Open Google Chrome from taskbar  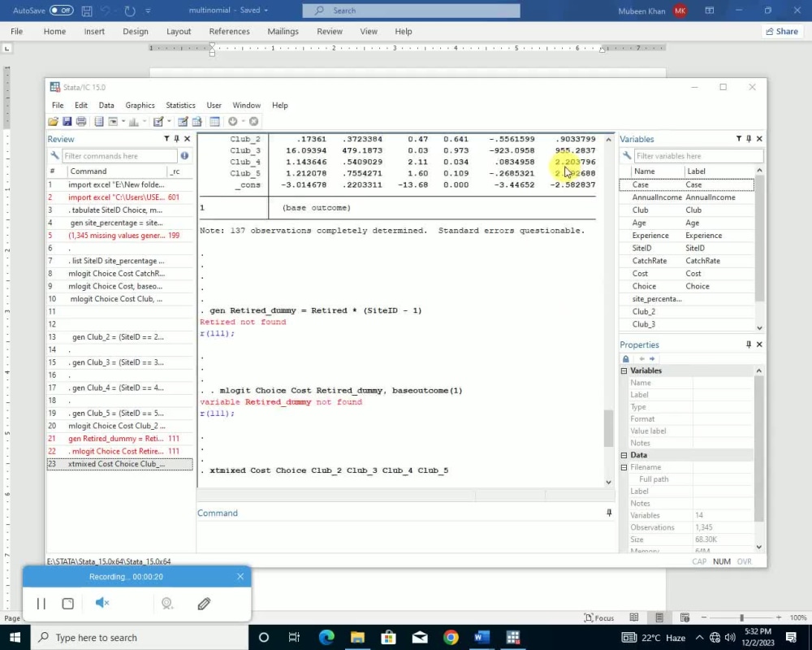pos(451,637)
